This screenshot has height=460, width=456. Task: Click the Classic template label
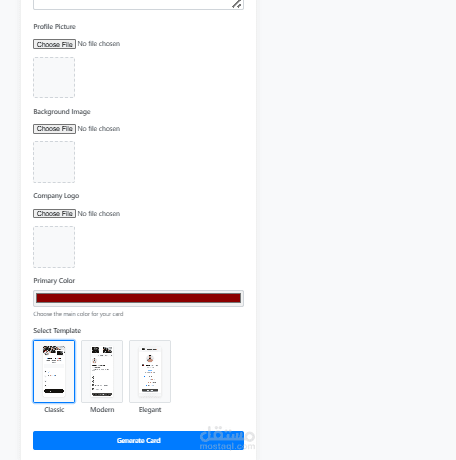pyautogui.click(x=54, y=410)
